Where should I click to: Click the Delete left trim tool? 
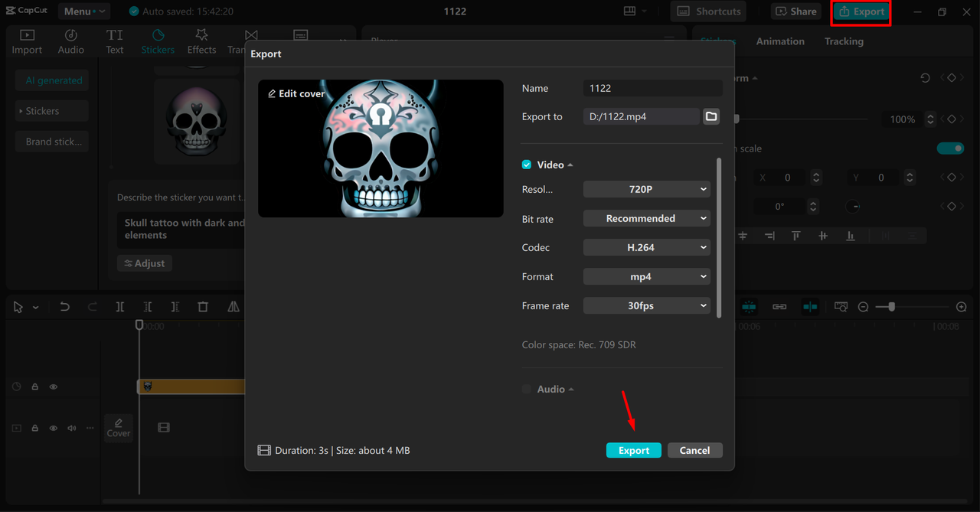(x=148, y=307)
